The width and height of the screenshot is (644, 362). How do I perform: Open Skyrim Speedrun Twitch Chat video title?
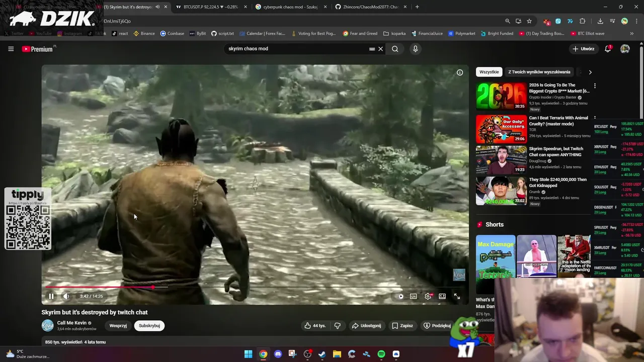(556, 152)
